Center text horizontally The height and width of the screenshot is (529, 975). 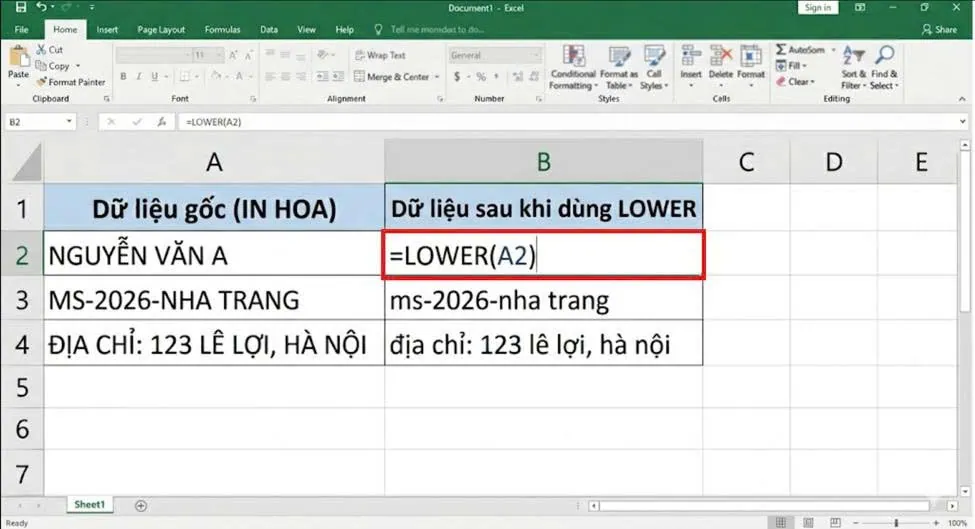[x=285, y=76]
